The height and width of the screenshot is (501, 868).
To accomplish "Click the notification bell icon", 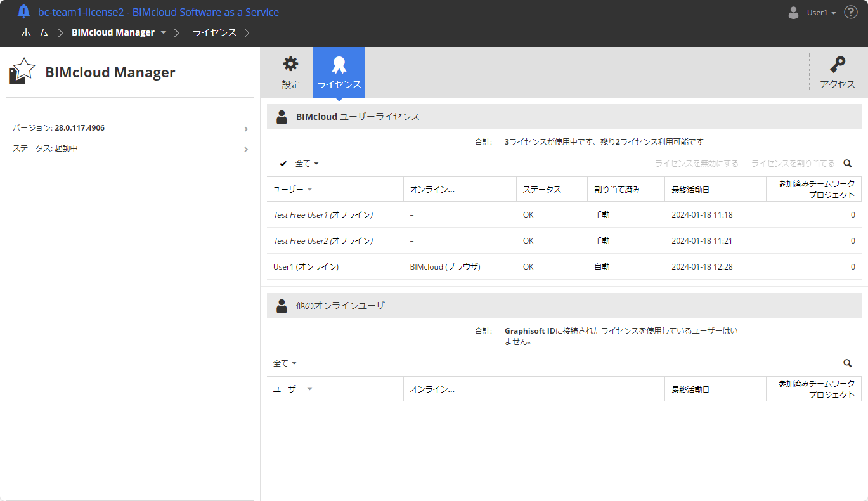I will [x=23, y=12].
